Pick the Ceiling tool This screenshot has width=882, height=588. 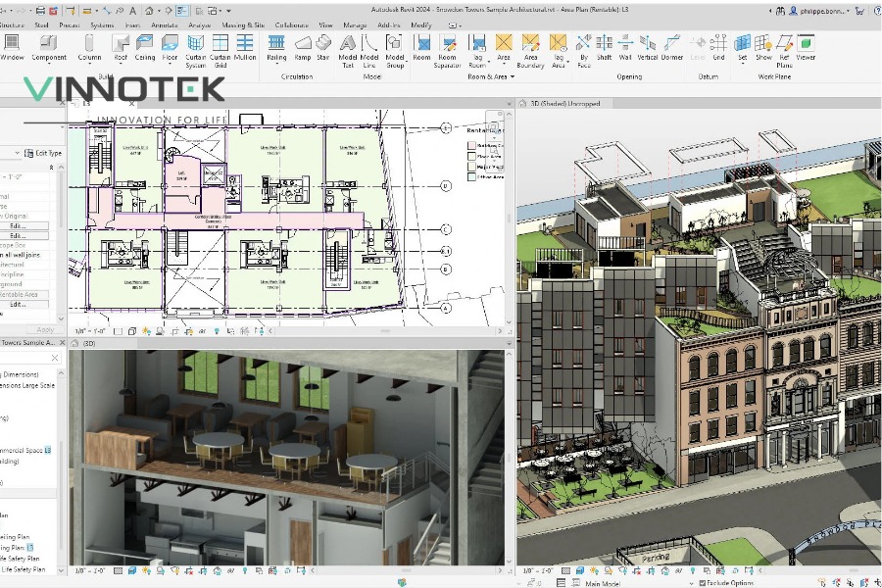[145, 47]
